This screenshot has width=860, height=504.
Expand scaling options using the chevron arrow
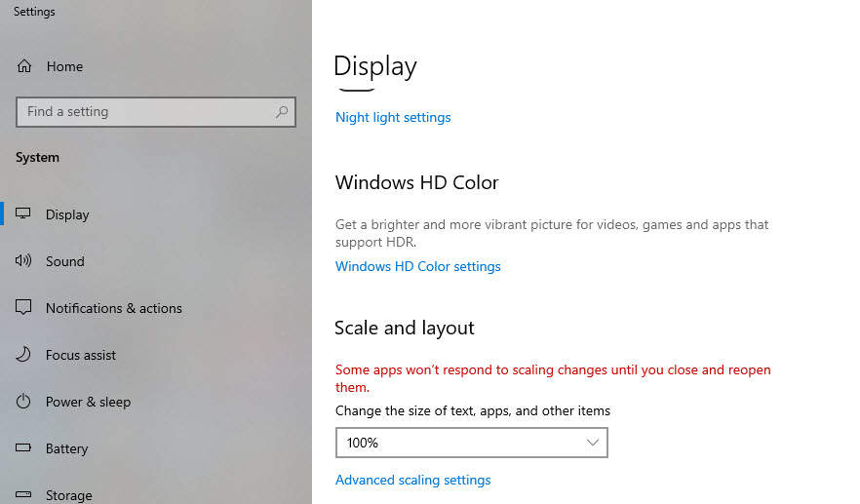coord(593,443)
